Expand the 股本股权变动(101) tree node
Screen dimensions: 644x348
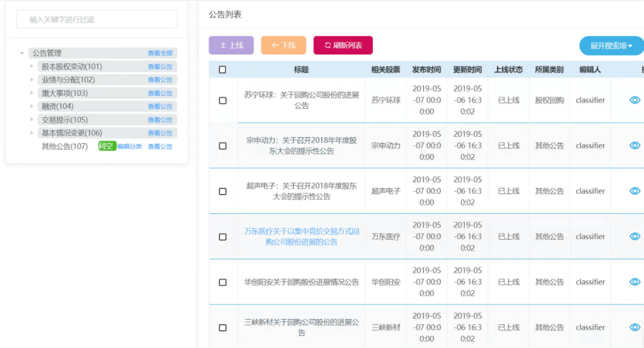tap(32, 66)
